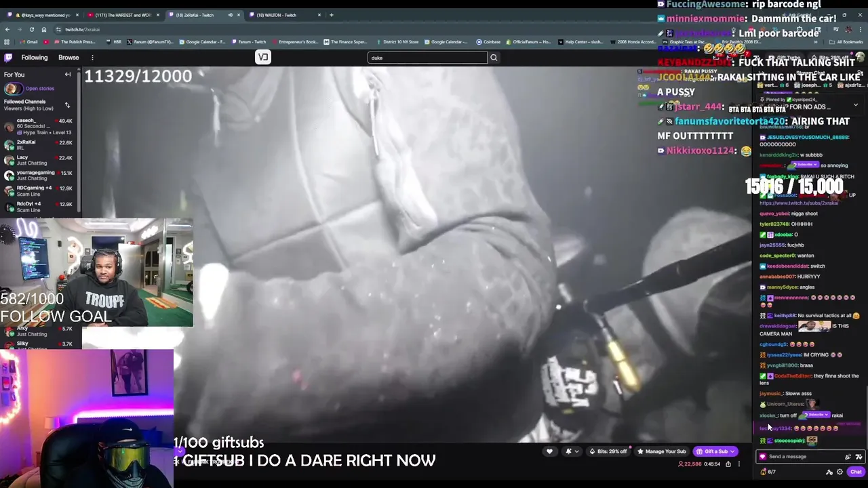Click the purple-lit streamer webcam thumbnail

87,418
